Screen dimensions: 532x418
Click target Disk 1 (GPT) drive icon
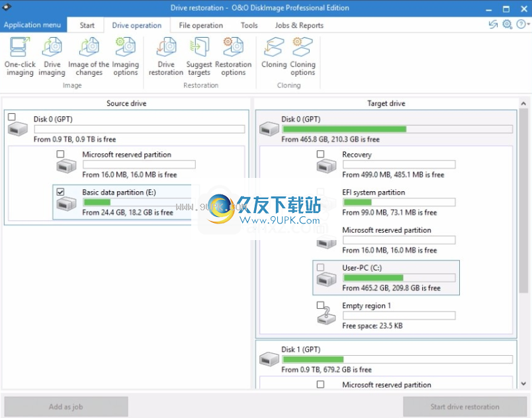click(x=269, y=359)
